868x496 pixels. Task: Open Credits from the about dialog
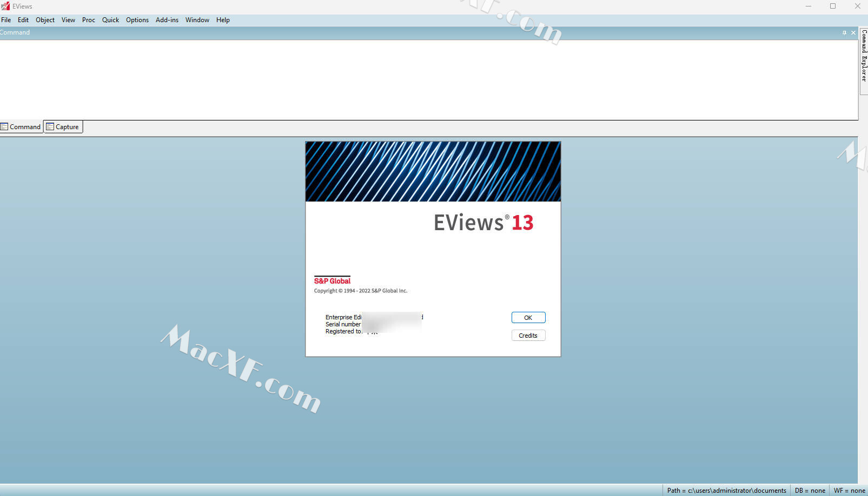(x=528, y=336)
